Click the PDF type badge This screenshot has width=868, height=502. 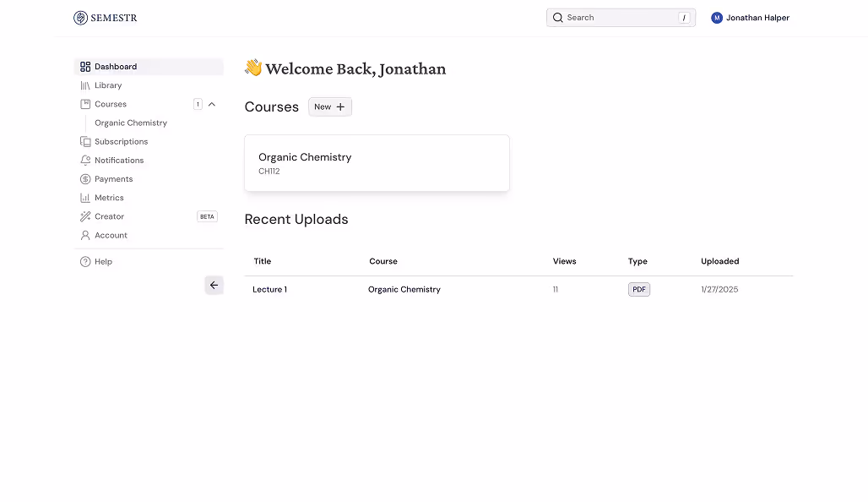[639, 289]
